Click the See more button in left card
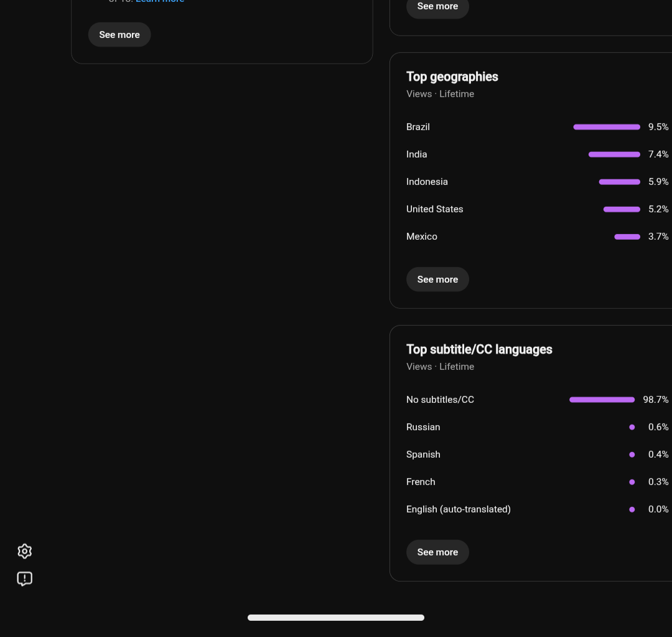Screen dimensions: 672x637 [x=119, y=35]
